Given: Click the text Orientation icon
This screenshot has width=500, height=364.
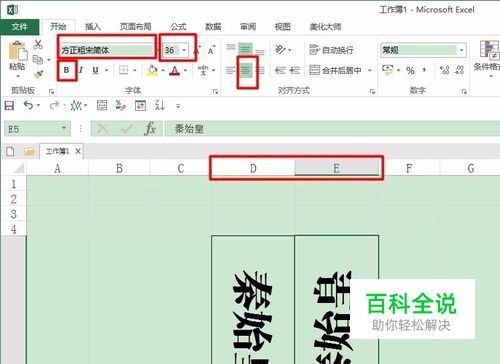Looking at the screenshot, I should click(x=280, y=50).
